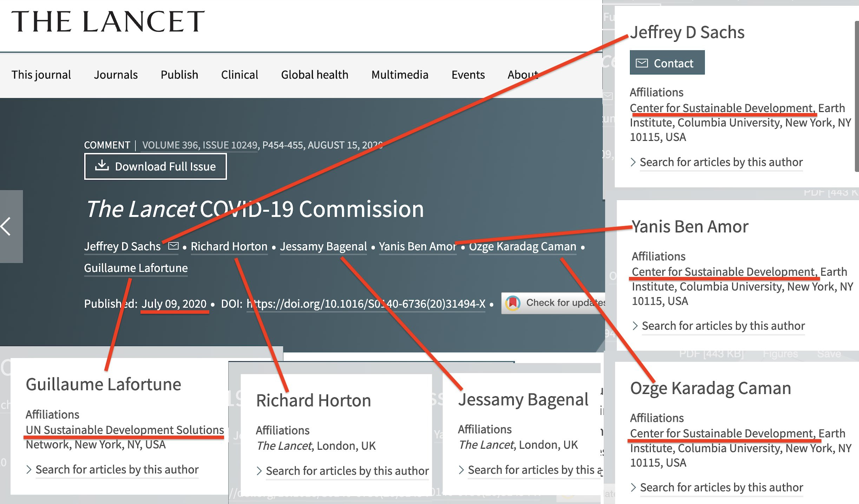Search articles by Guillaume Lafortune
Image resolution: width=859 pixels, height=504 pixels.
117,470
